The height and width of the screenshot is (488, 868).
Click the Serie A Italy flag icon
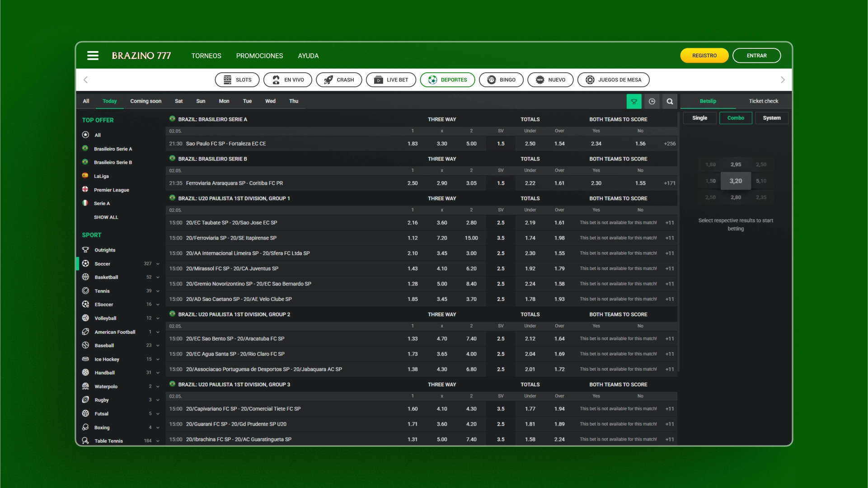85,203
